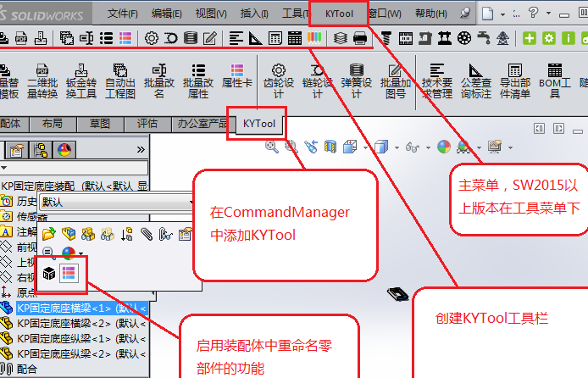Expand Hide/Show Items glasses dropdown arrow
This screenshot has height=378, width=588.
(428, 147)
